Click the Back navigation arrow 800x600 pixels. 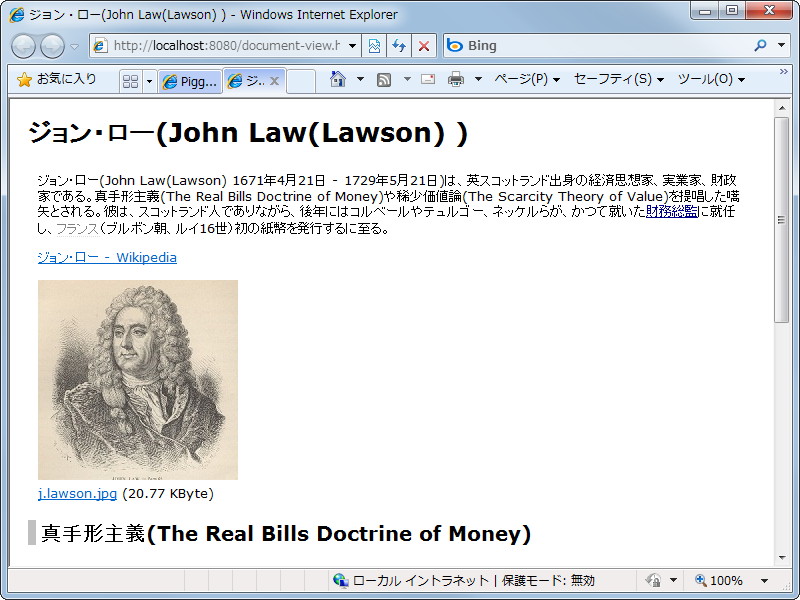[23, 46]
